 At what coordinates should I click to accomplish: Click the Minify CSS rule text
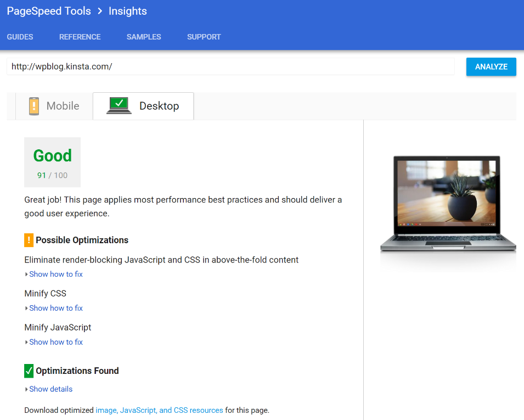(x=46, y=294)
